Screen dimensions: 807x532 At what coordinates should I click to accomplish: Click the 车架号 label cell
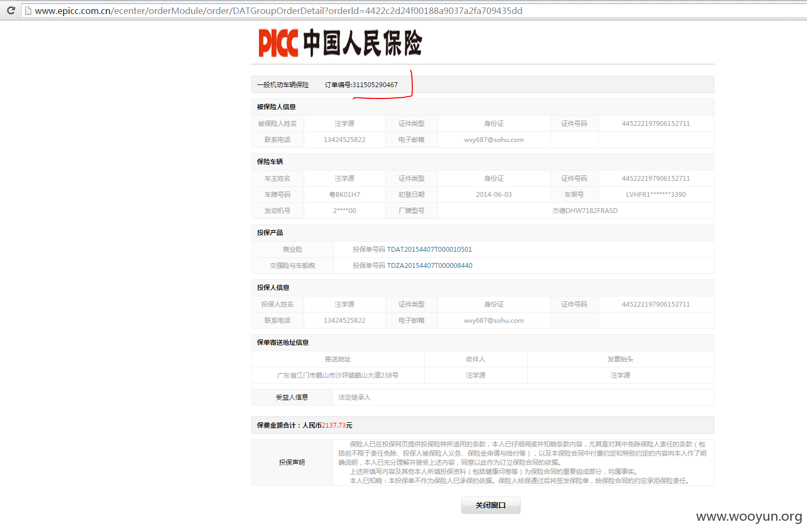pyautogui.click(x=574, y=195)
